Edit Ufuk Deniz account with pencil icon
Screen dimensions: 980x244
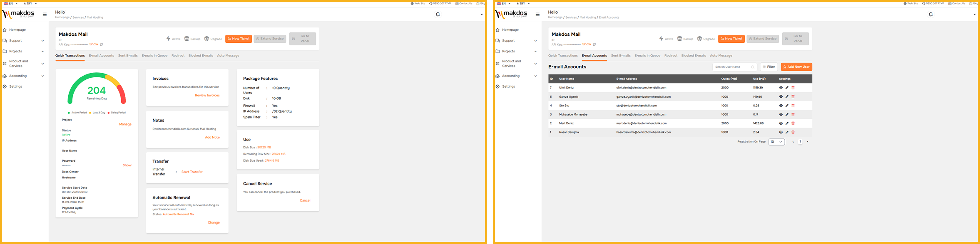(787, 88)
